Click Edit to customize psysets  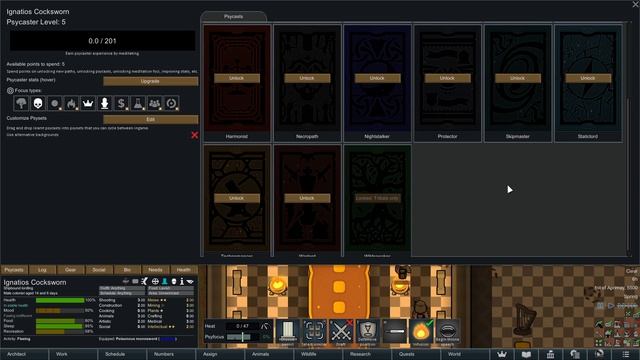pos(151,119)
